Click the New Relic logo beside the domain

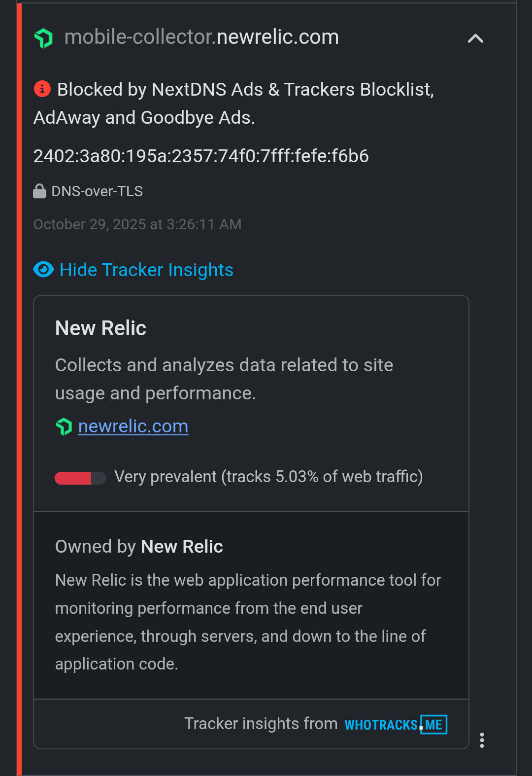tap(43, 38)
